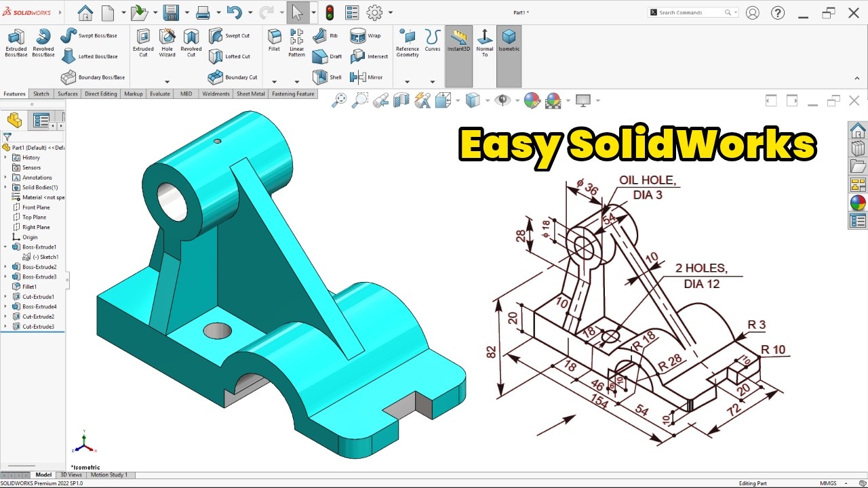Click Edit Appearance sphere icon
The image size is (868, 488).
pos(532,100)
